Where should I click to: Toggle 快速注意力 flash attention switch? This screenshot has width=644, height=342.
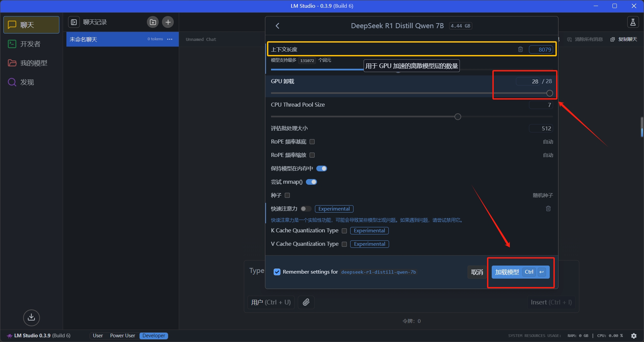306,209
